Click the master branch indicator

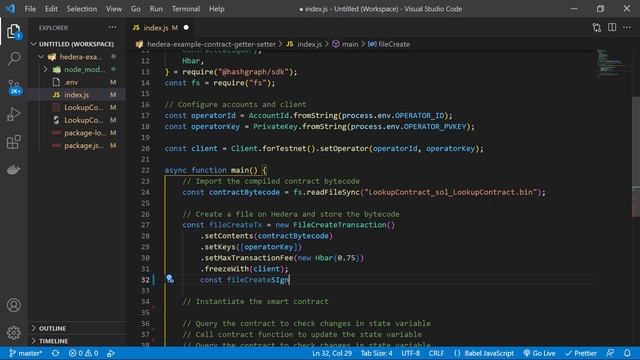click(25, 353)
